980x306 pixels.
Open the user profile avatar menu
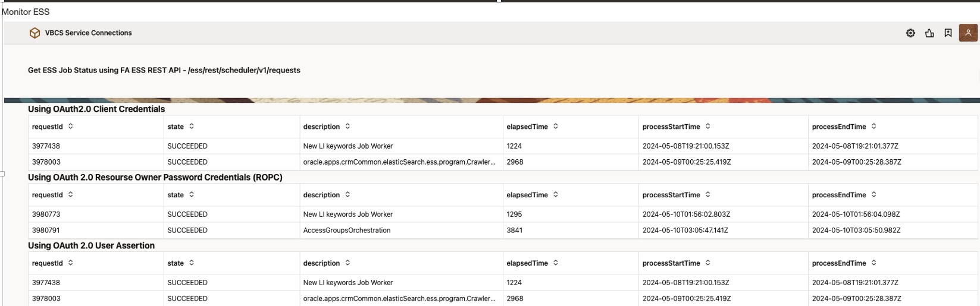coord(968,33)
